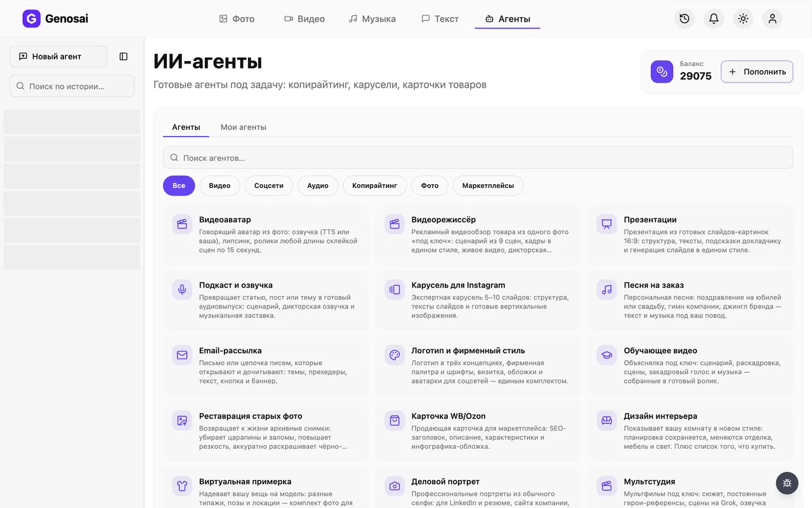Open the history clock icon

(x=684, y=19)
